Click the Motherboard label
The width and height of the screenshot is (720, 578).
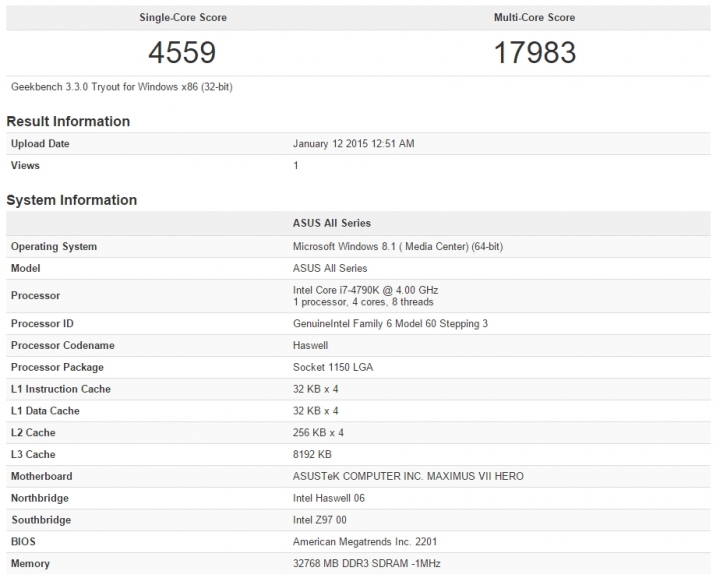41,476
